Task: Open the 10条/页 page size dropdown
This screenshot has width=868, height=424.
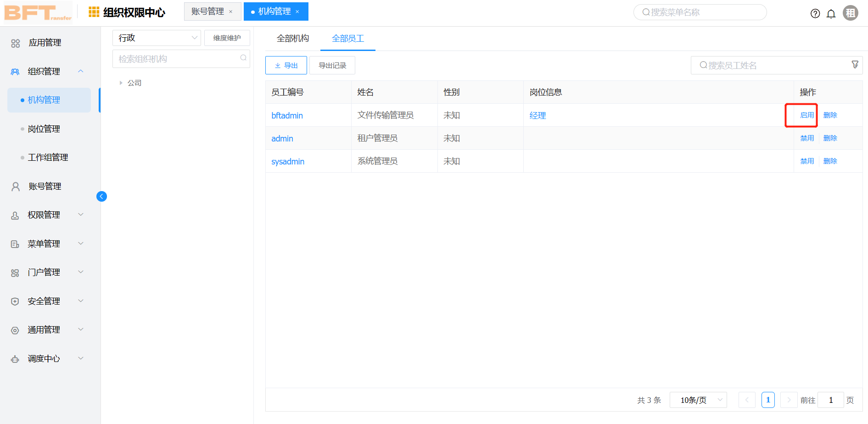Action: click(x=698, y=400)
